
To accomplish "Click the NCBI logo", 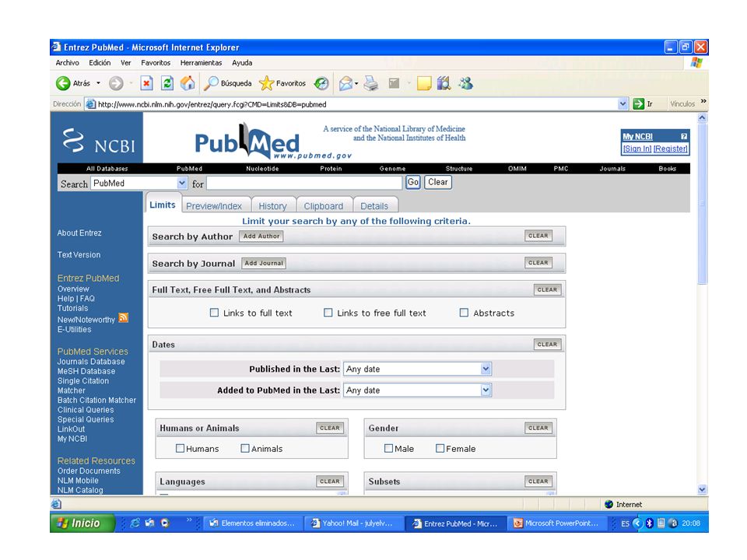I will click(99, 141).
